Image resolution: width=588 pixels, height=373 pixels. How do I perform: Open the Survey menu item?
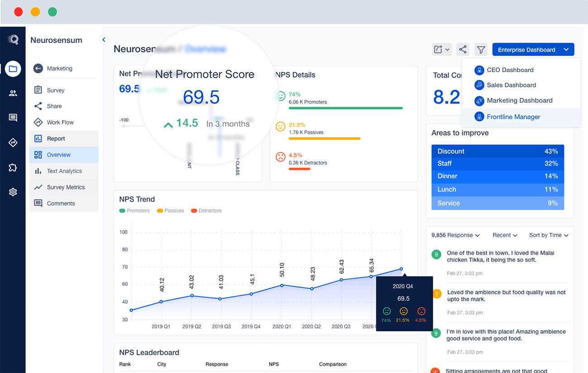[64, 90]
